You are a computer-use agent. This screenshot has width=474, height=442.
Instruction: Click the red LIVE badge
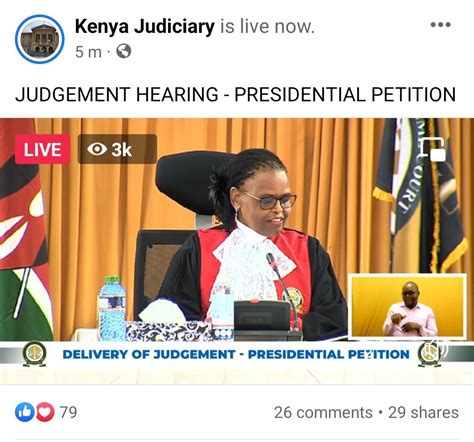click(42, 149)
